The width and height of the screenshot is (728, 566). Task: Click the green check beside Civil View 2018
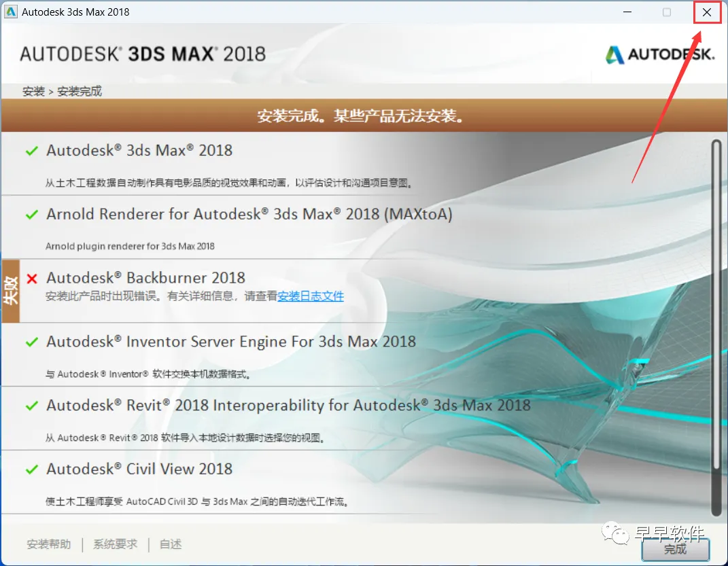tap(31, 470)
